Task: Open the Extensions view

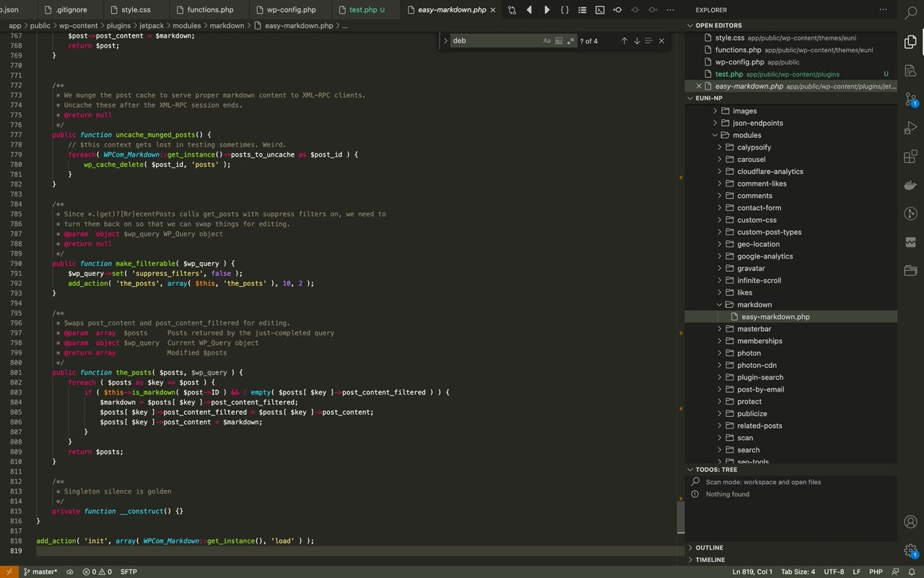Action: click(x=910, y=157)
